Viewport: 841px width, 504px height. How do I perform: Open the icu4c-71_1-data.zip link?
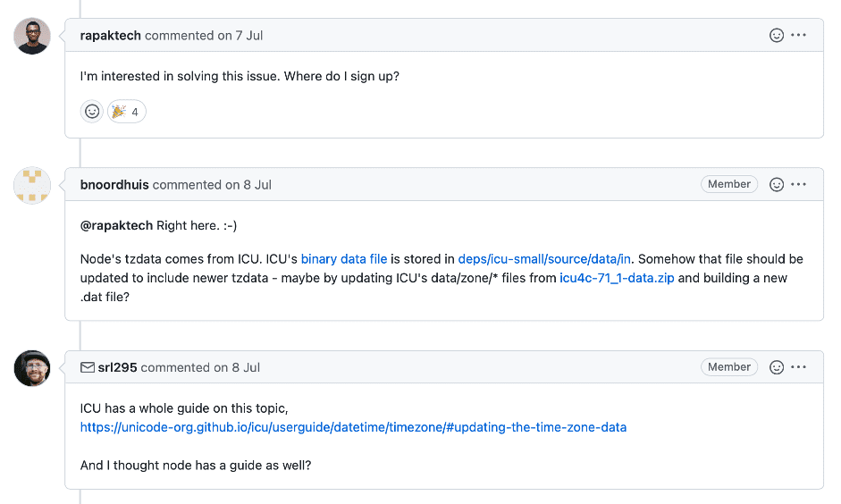pyautogui.click(x=617, y=278)
